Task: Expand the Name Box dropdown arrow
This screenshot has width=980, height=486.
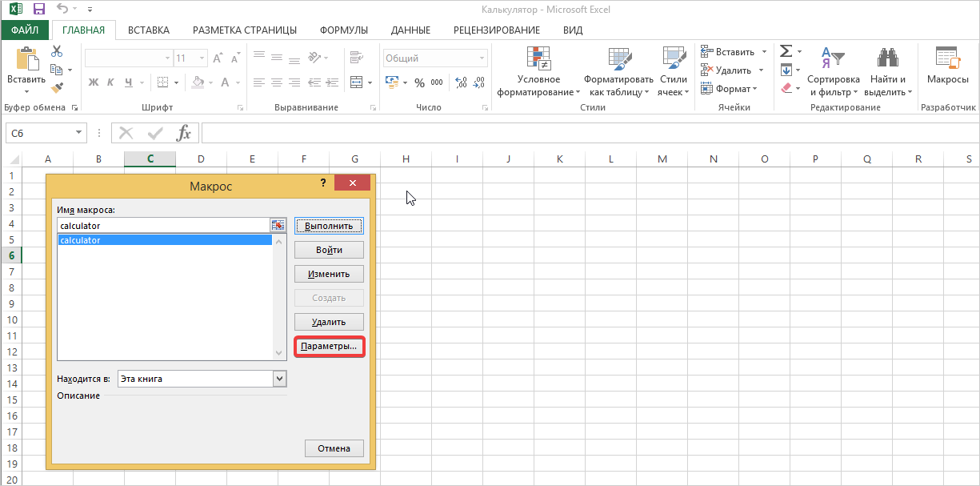Action: [x=78, y=133]
